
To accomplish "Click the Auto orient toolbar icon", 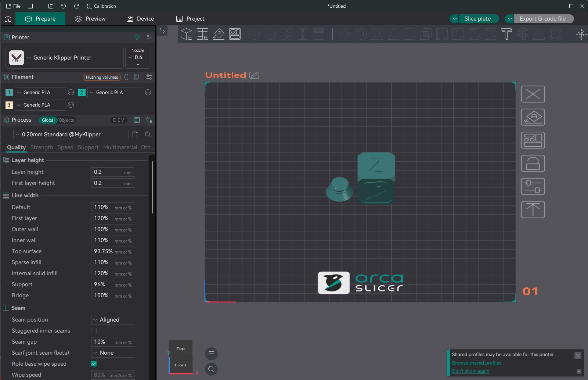I will (219, 34).
